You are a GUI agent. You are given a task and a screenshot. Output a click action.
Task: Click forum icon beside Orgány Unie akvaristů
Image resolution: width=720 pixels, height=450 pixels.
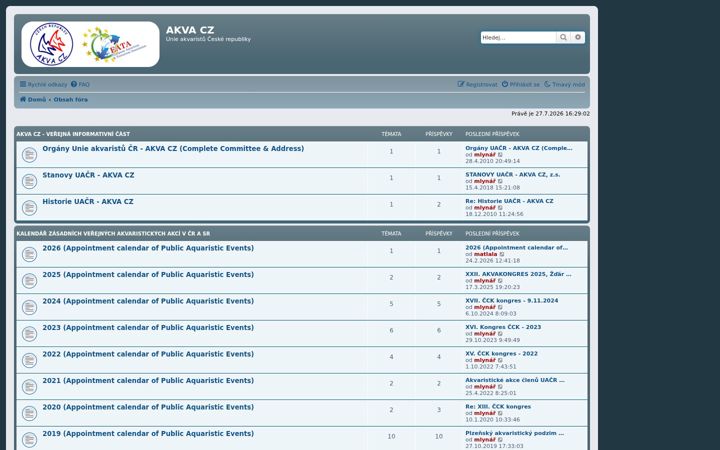(x=29, y=155)
